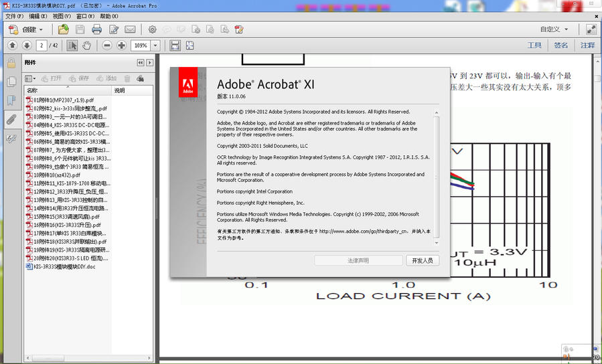Toggle the full-screen read mode button
602x364 pixels.
[x=591, y=29]
